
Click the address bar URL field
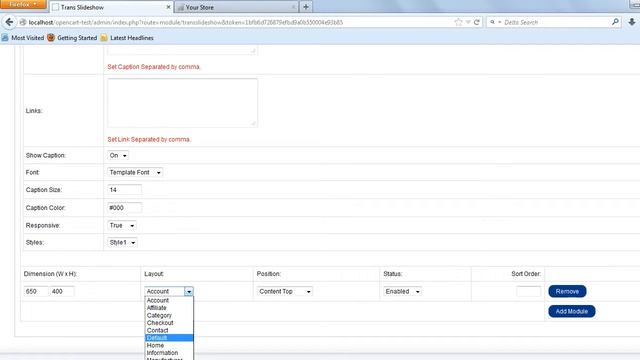click(241, 22)
